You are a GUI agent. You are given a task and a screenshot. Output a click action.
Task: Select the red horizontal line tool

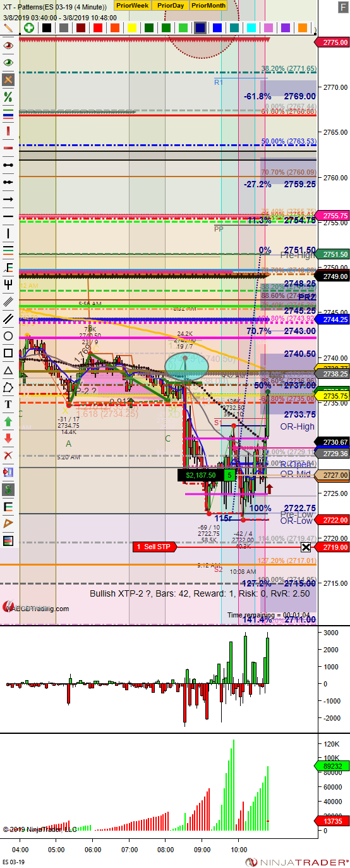[8, 148]
